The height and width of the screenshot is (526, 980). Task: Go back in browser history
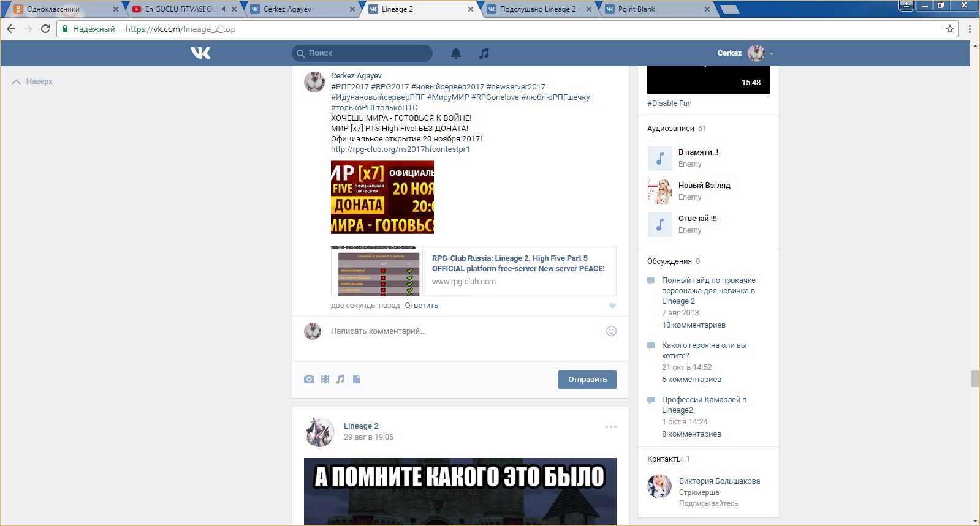coord(11,29)
